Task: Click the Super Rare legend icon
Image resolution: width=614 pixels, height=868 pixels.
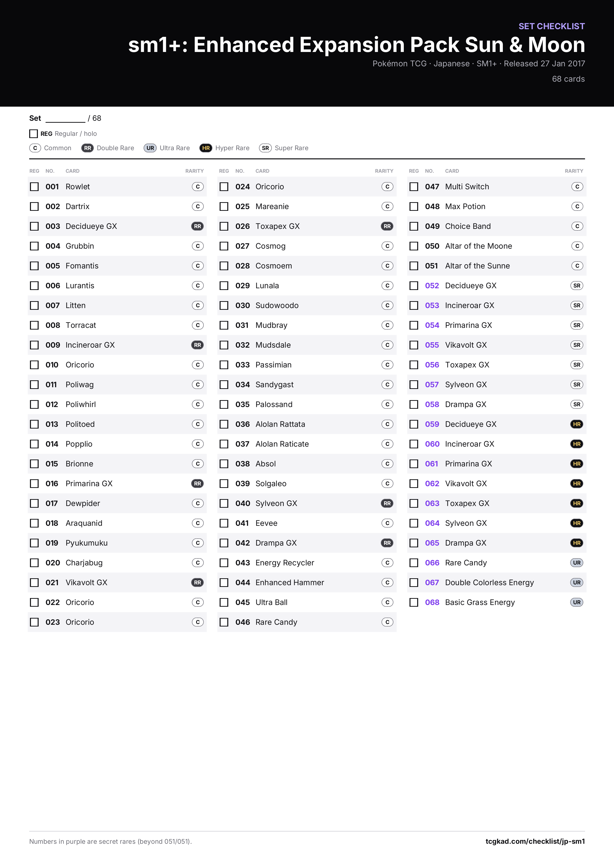Action: (266, 148)
